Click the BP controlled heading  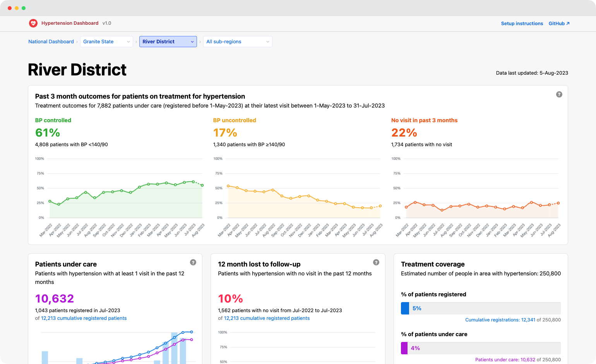53,120
